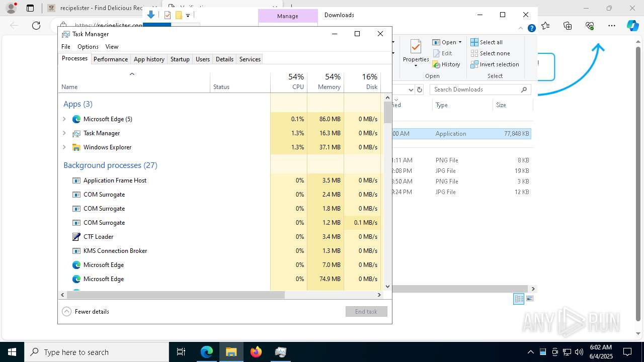644x362 pixels.
Task: Sort processes by Memory column
Action: pos(326,82)
